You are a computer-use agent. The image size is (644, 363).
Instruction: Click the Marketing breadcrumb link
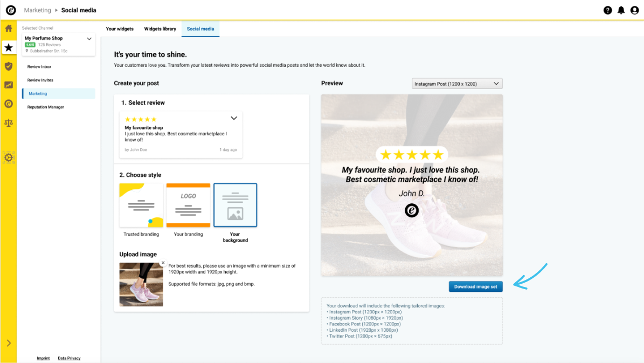point(37,10)
